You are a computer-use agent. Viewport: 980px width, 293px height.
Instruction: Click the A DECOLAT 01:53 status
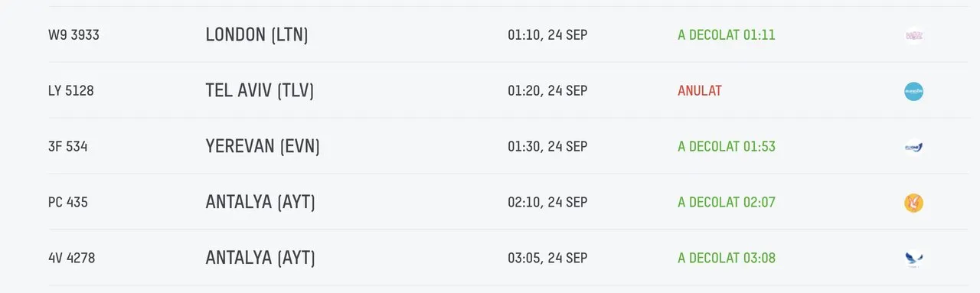(727, 146)
